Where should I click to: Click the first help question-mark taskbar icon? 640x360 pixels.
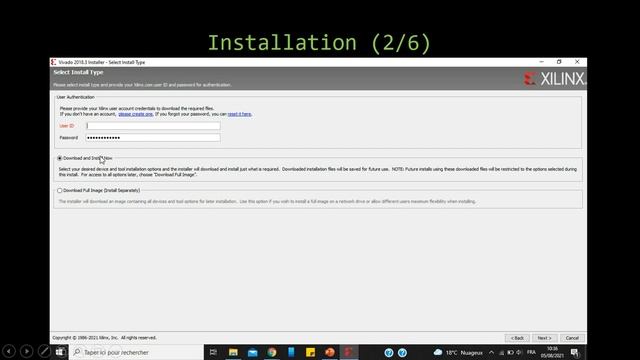(389, 353)
